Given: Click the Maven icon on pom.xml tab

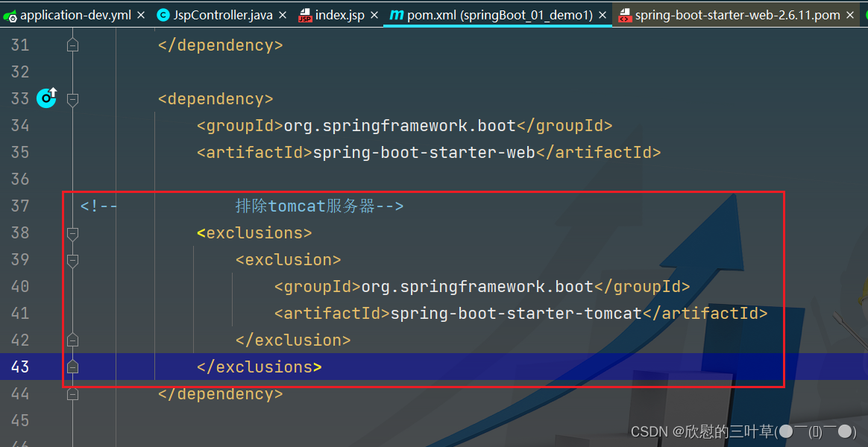Looking at the screenshot, I should [x=397, y=16].
